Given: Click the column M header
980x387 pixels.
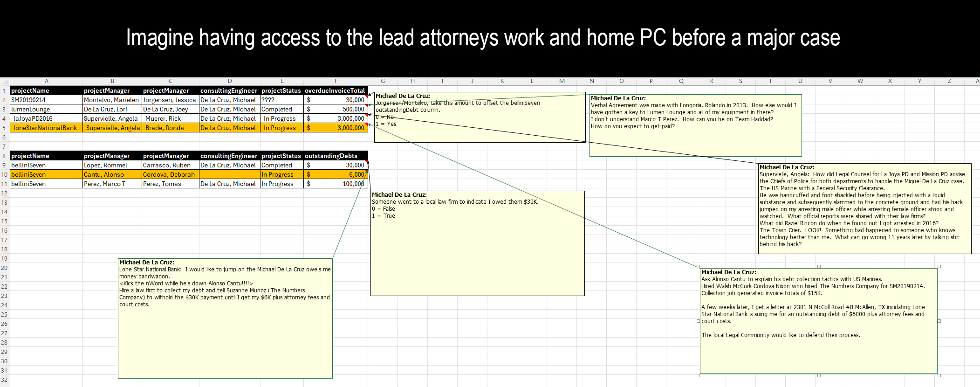Looking at the screenshot, I should 562,81.
